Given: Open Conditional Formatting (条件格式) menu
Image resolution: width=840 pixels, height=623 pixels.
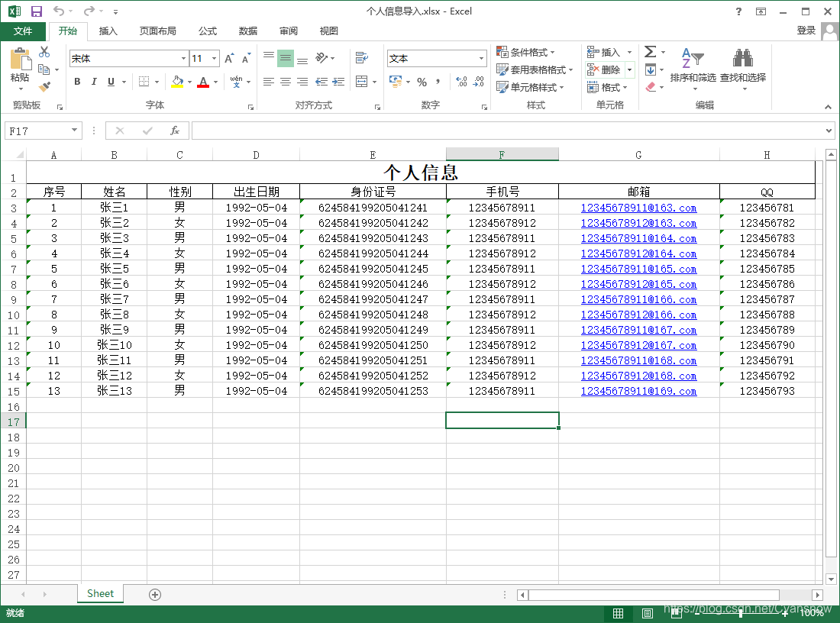Looking at the screenshot, I should [x=525, y=52].
